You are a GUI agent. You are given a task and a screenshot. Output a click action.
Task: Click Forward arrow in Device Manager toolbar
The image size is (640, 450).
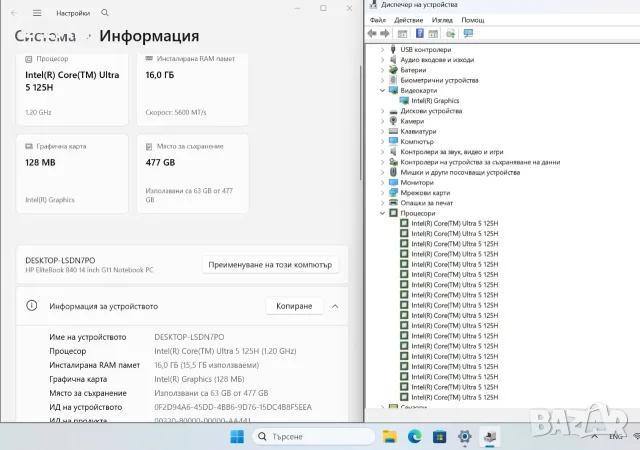[384, 33]
